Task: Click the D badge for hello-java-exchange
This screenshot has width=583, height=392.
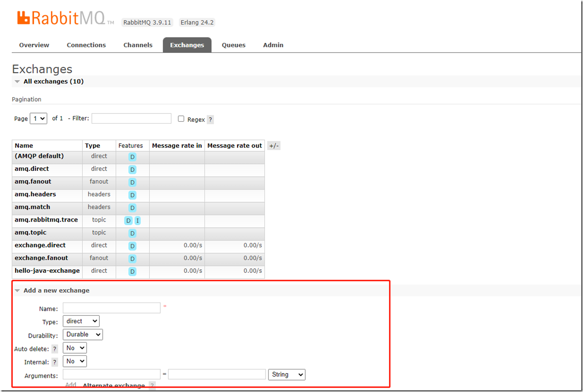Action: click(132, 271)
